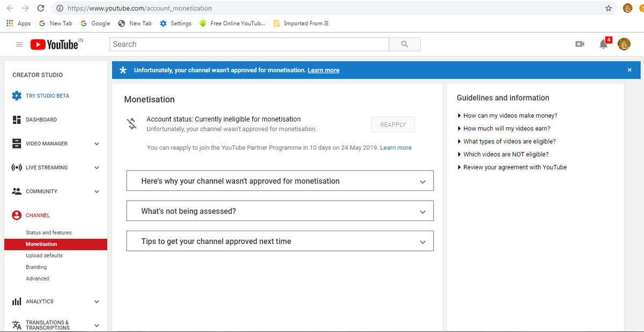Click the Try Studio Beta gear icon
644x332 pixels.
[17, 96]
